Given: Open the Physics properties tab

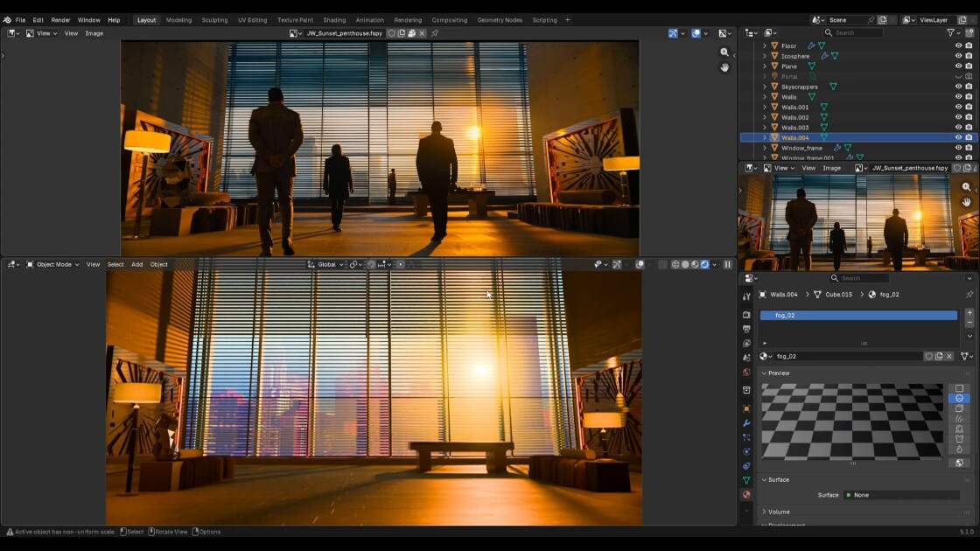Looking at the screenshot, I should 746,451.
